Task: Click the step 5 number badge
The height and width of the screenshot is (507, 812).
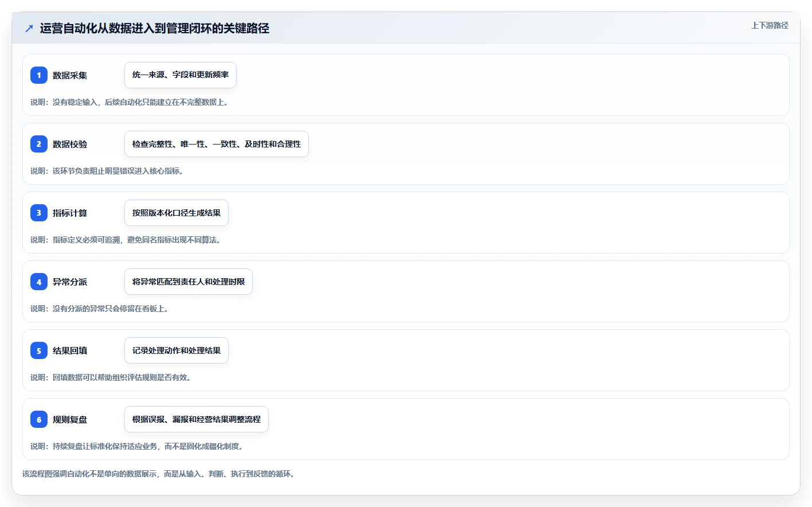Action: (x=39, y=350)
